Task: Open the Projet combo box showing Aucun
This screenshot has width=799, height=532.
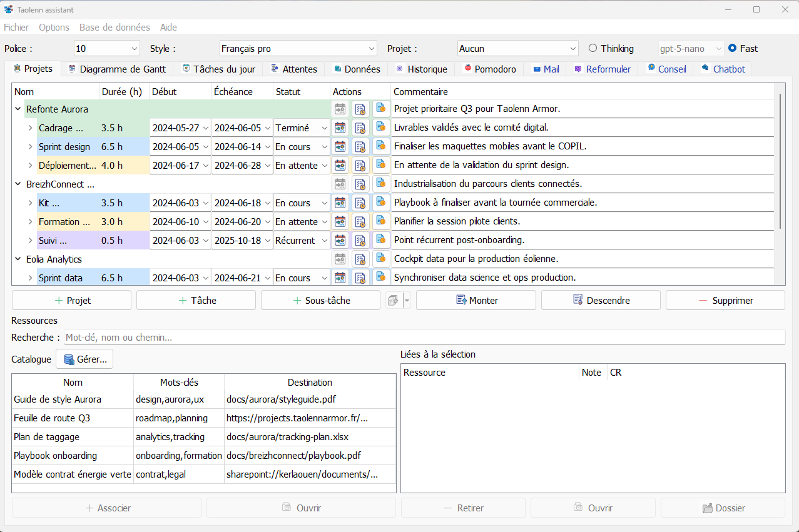Action: [x=517, y=49]
